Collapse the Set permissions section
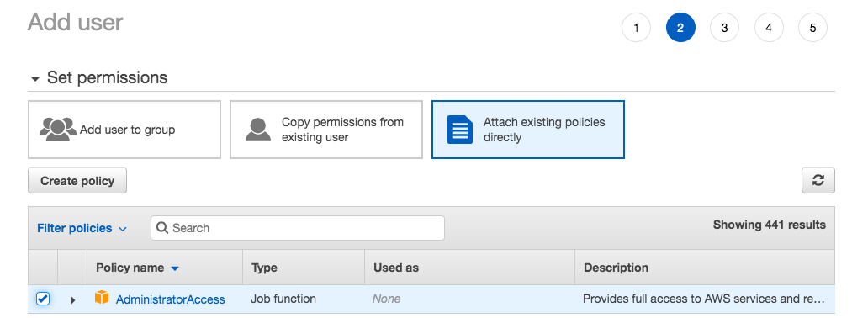Screen dimensions: 868x318 35,79
